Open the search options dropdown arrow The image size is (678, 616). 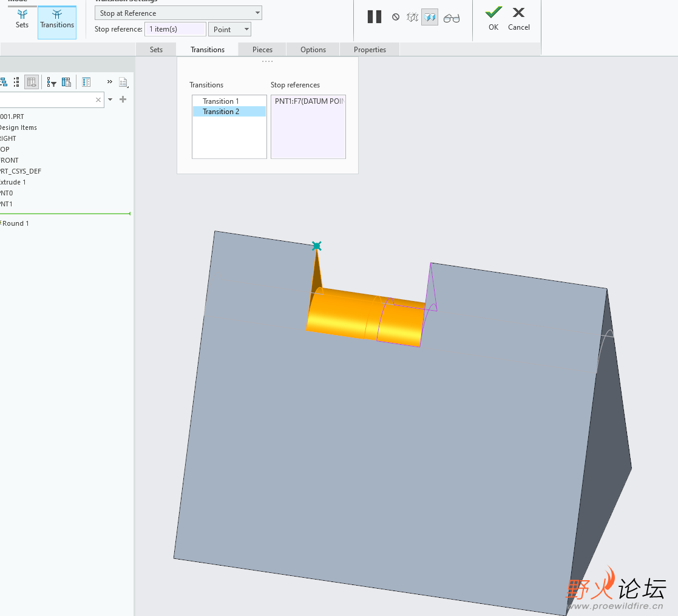(x=110, y=100)
